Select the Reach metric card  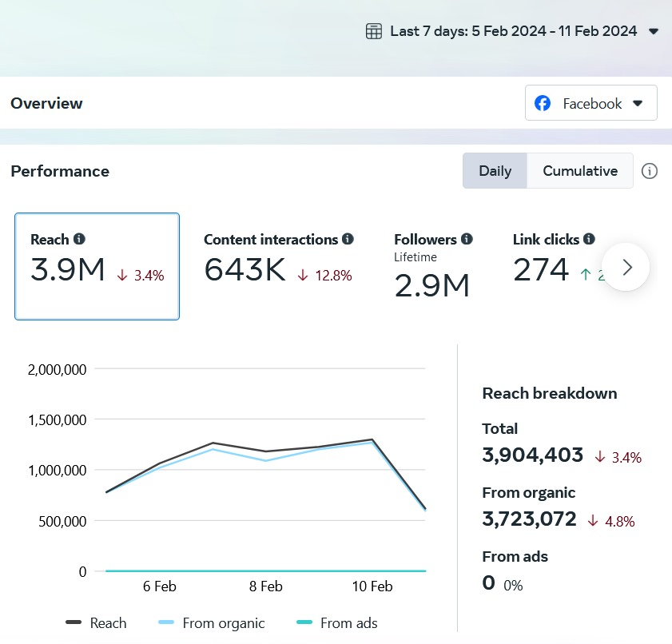pos(97,266)
